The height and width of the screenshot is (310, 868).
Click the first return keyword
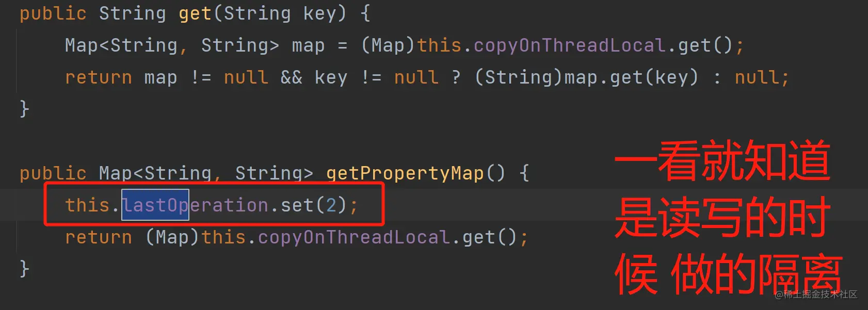(x=99, y=78)
